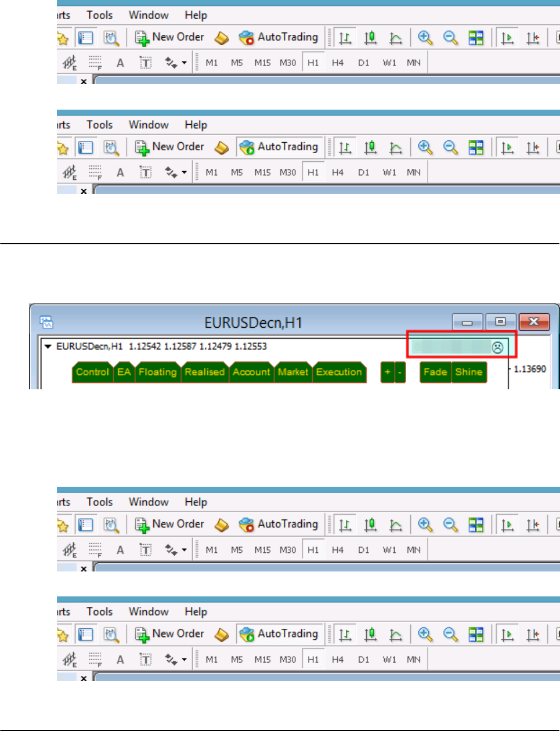This screenshot has width=560, height=731.
Task: Select H1 timeframe in bottom toolbar
Action: pos(313,660)
